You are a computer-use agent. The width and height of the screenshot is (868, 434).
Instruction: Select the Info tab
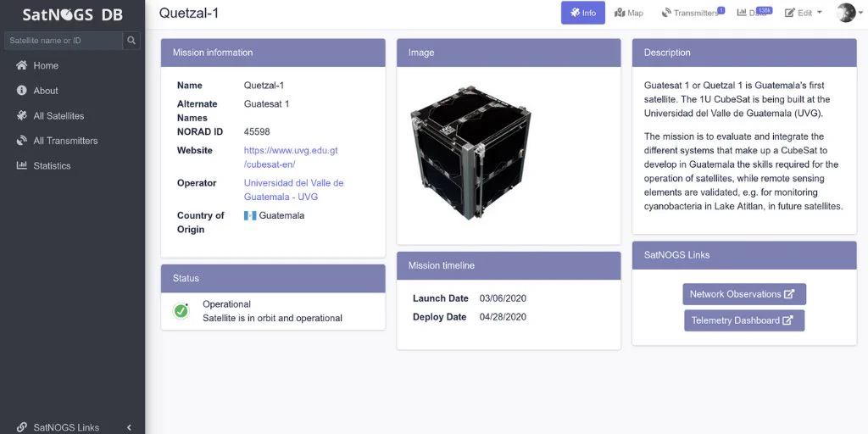point(583,13)
